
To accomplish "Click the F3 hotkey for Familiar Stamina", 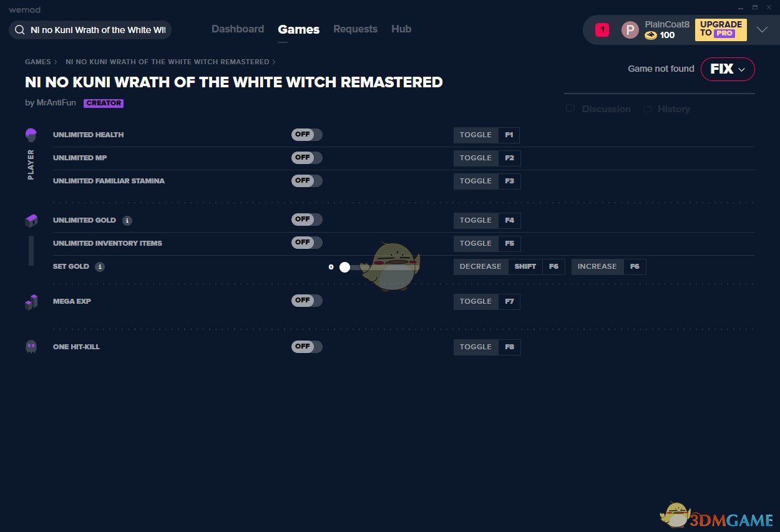I will click(x=510, y=181).
